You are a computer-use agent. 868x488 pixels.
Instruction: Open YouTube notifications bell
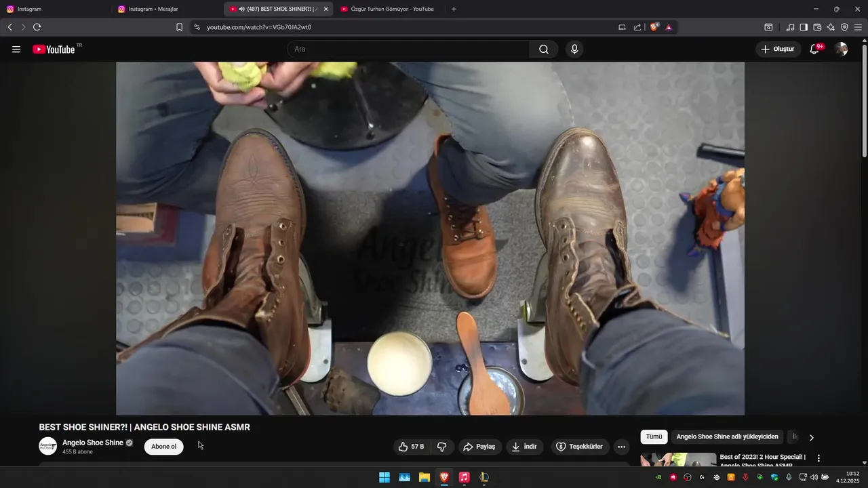pos(815,49)
